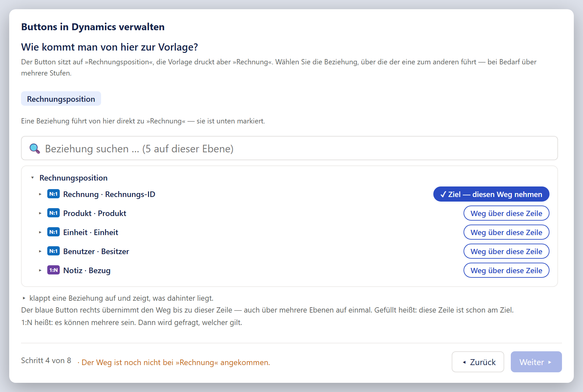Choose Ziel — diesen Weg nehmen
The width and height of the screenshot is (583, 392).
click(x=491, y=194)
